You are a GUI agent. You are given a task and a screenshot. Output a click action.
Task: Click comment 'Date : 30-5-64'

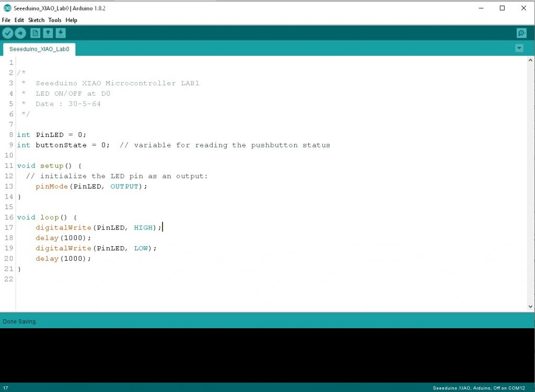[68, 104]
